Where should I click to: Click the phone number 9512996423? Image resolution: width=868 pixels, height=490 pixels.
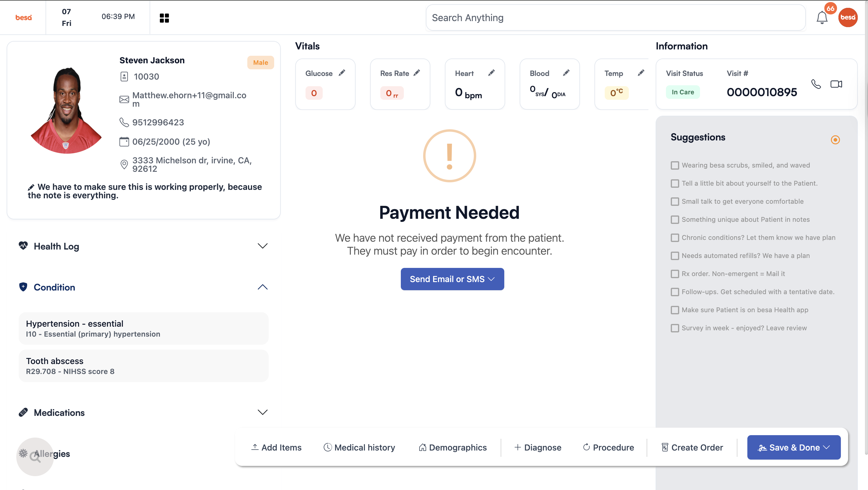pos(158,122)
